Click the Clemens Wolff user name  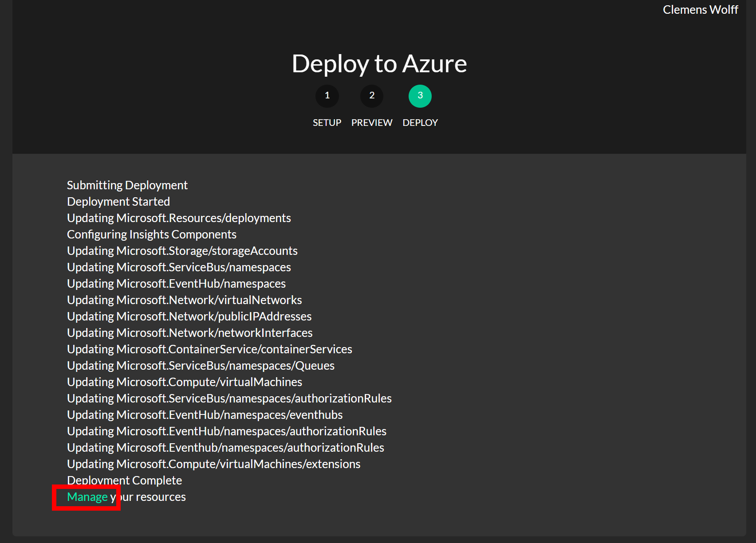[700, 10]
